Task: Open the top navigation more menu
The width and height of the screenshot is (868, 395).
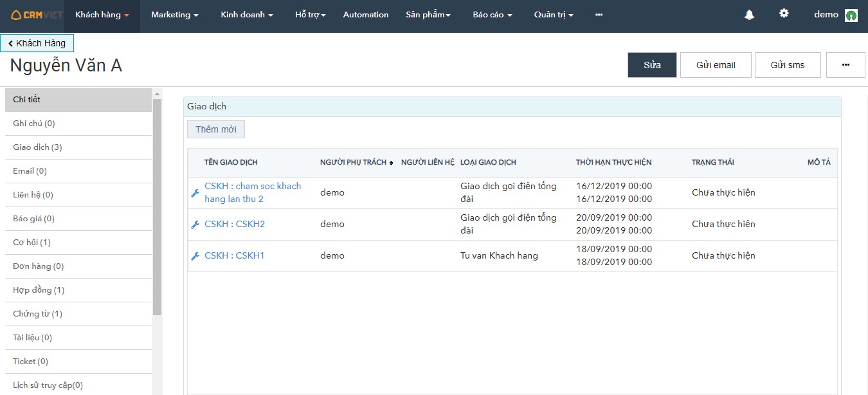Action: click(599, 14)
